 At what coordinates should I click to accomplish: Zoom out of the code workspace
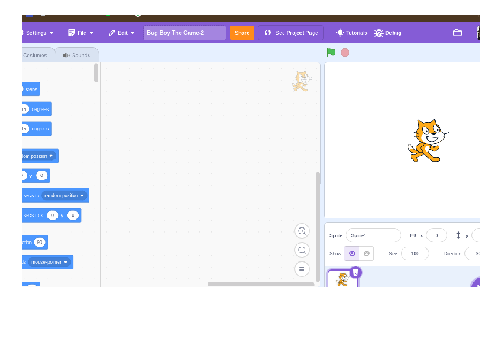click(302, 250)
